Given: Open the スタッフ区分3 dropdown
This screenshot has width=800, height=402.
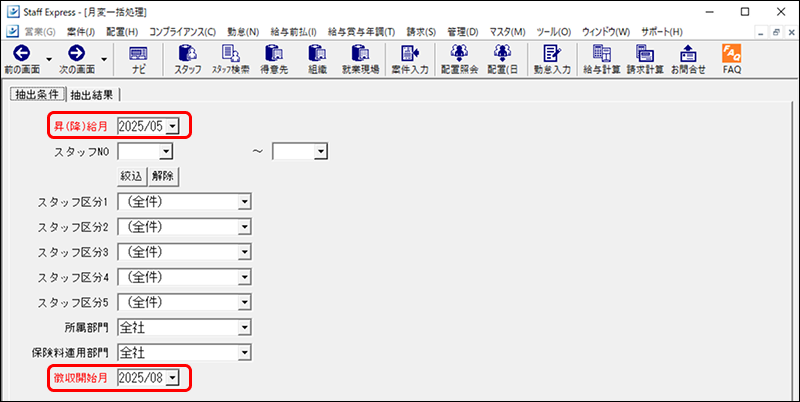Looking at the screenshot, I should point(245,252).
